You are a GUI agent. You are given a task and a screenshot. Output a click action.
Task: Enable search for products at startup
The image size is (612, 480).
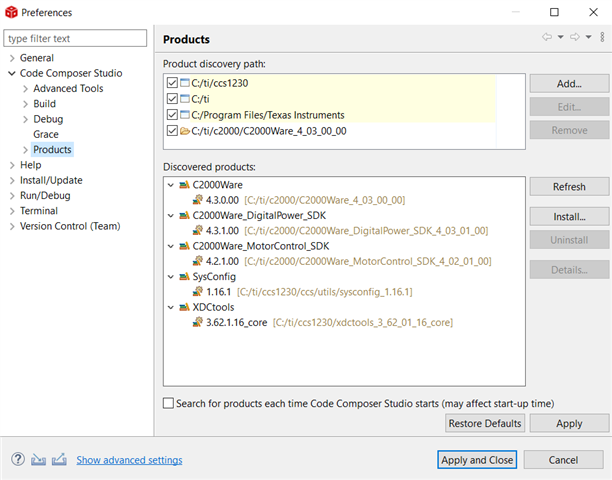[x=168, y=403]
